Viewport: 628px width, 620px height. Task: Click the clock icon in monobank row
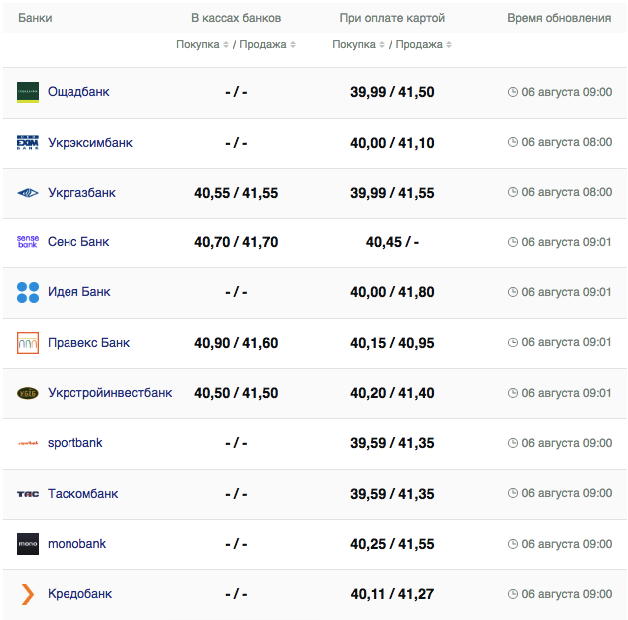coord(513,544)
